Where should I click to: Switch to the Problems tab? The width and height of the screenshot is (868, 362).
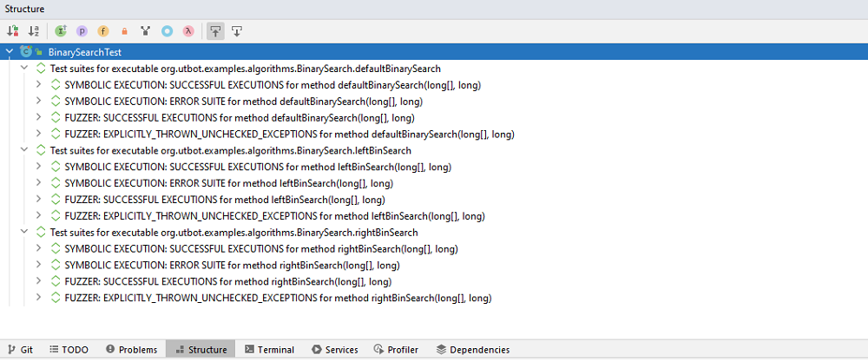131,350
